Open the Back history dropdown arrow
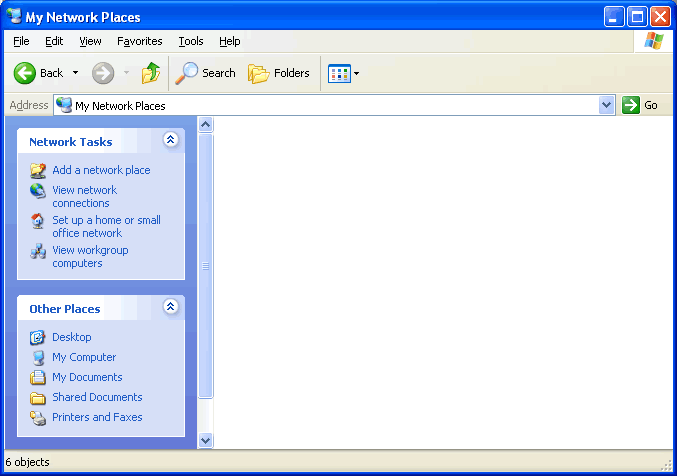 point(75,73)
